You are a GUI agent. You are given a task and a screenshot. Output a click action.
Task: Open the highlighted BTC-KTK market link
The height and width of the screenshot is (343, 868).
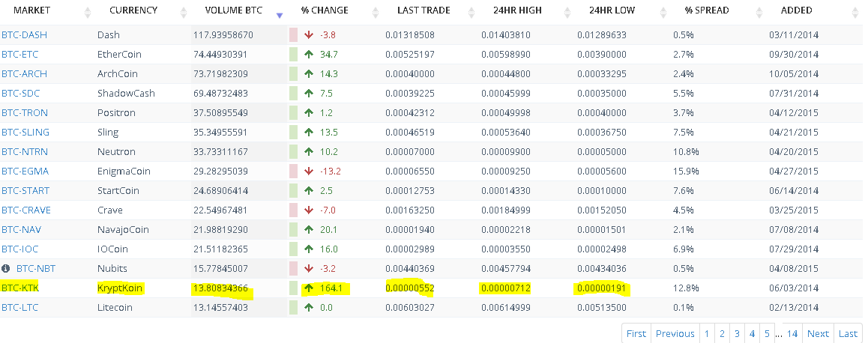point(20,288)
